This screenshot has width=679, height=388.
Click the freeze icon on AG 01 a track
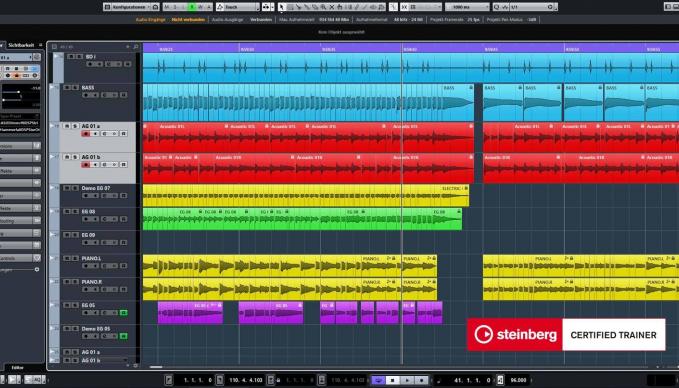coord(123,134)
